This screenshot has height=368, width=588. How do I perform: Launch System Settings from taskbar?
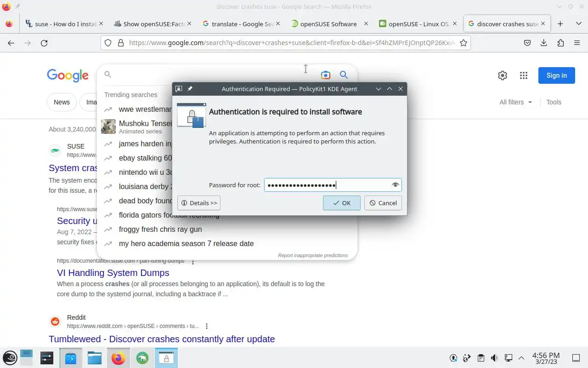point(47,357)
